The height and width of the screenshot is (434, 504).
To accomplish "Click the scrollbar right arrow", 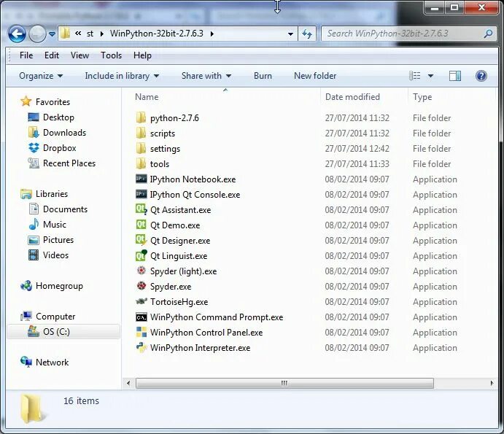I will [x=492, y=383].
